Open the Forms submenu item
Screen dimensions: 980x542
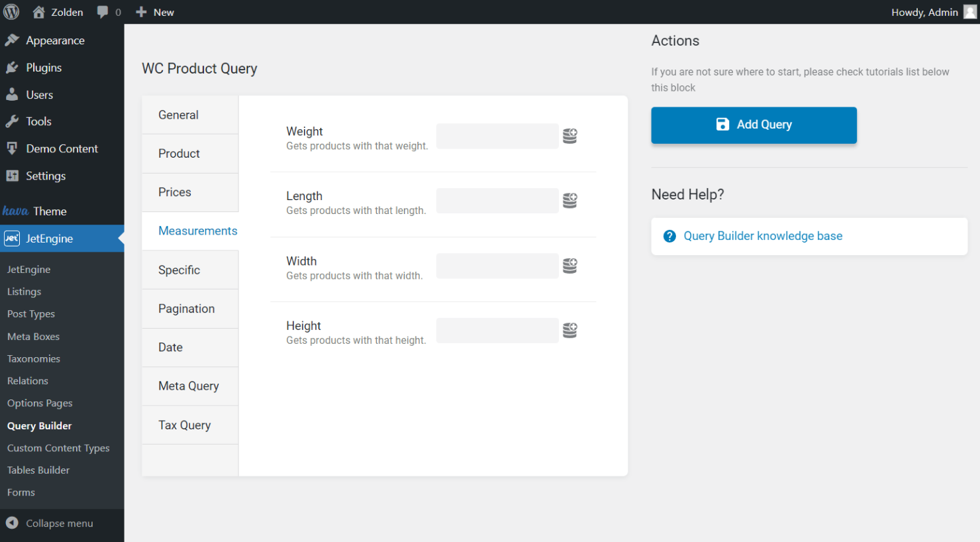tap(21, 492)
